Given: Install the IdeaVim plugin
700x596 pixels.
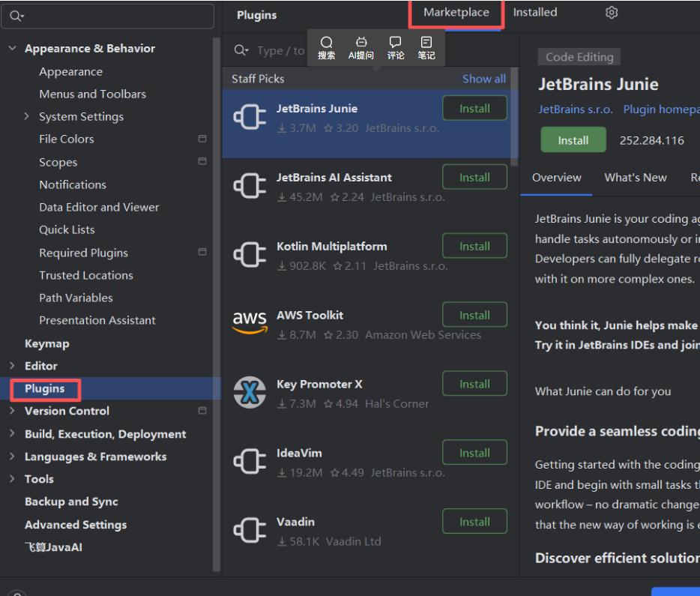Looking at the screenshot, I should coord(474,453).
